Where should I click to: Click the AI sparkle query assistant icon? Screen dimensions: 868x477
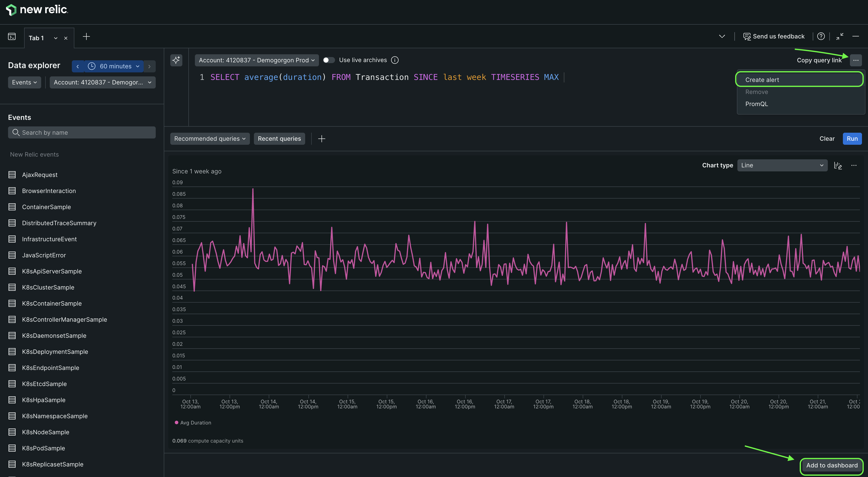pyautogui.click(x=176, y=60)
